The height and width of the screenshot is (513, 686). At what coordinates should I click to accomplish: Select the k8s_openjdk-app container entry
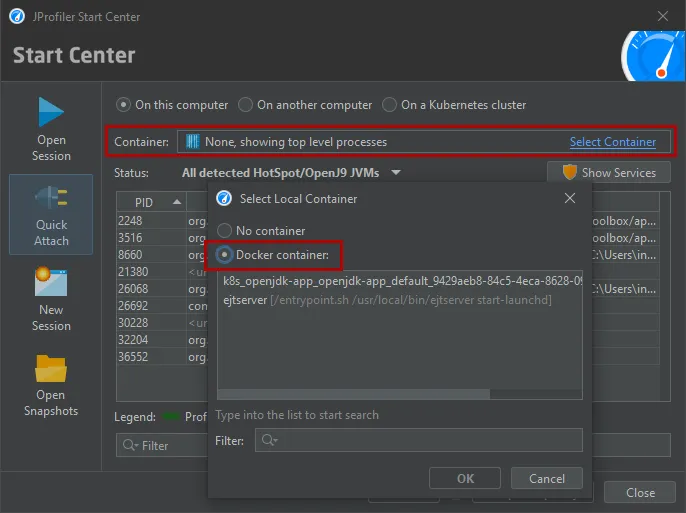(x=399, y=281)
